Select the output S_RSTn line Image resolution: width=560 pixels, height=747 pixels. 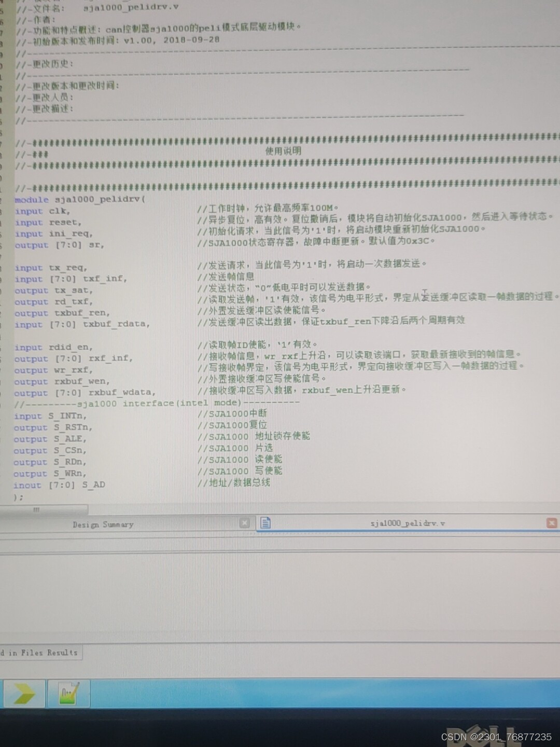[x=54, y=427]
